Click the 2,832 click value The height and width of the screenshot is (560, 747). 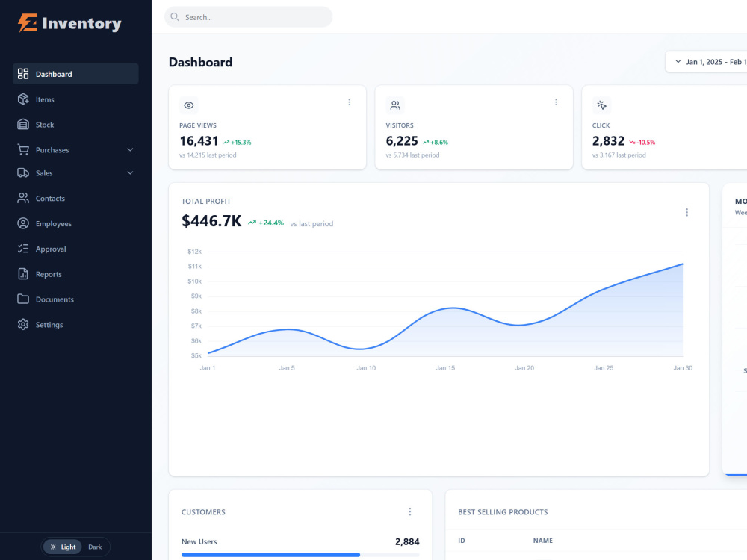coord(608,141)
